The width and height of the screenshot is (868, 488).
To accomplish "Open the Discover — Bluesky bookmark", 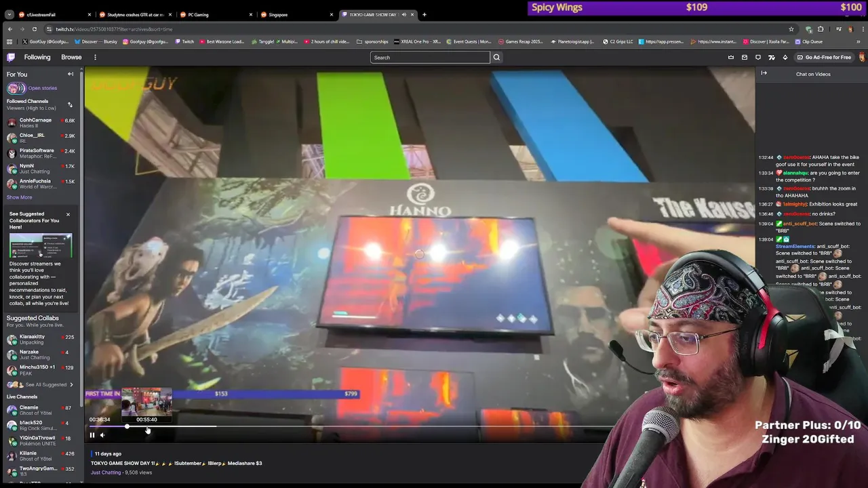I will pos(95,41).
